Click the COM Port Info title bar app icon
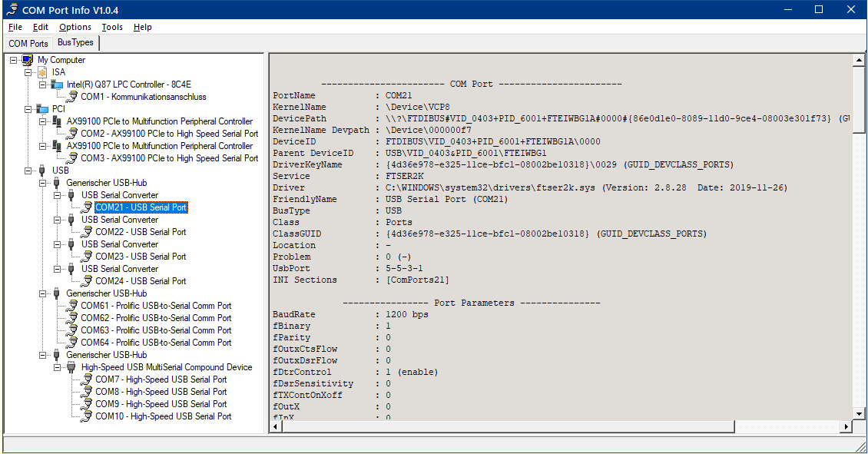Screen dimensions: 868x454 [x=12, y=9]
